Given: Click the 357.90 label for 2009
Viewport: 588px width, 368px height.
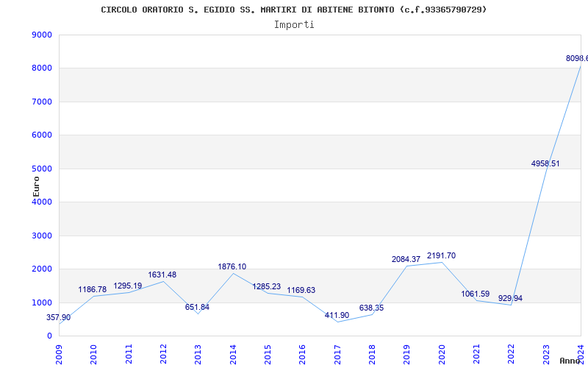Looking at the screenshot, I should click(x=59, y=317).
